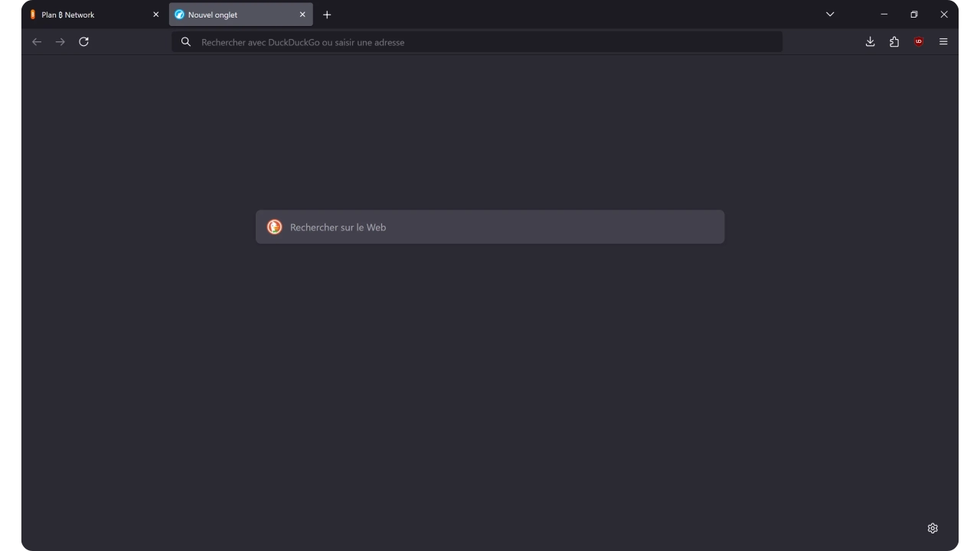Click the Rechercher sur le Web field
Viewport: 980px width, 551px height.
(x=490, y=227)
